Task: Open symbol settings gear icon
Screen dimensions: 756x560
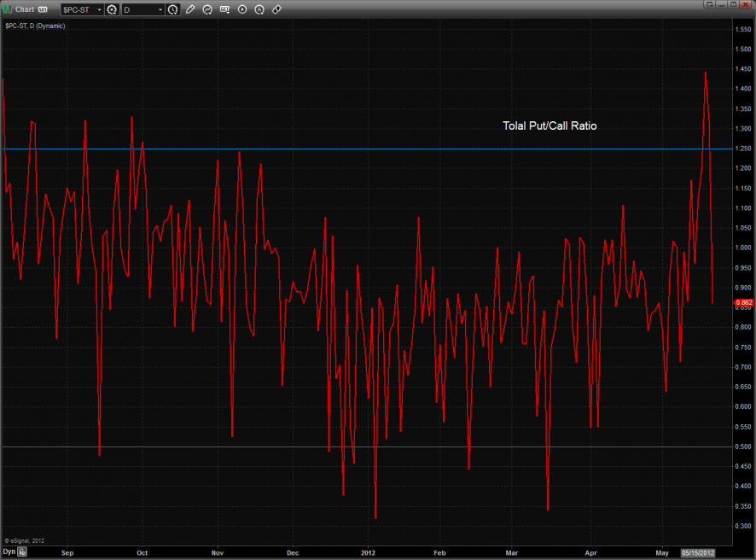Action: pyautogui.click(x=112, y=9)
